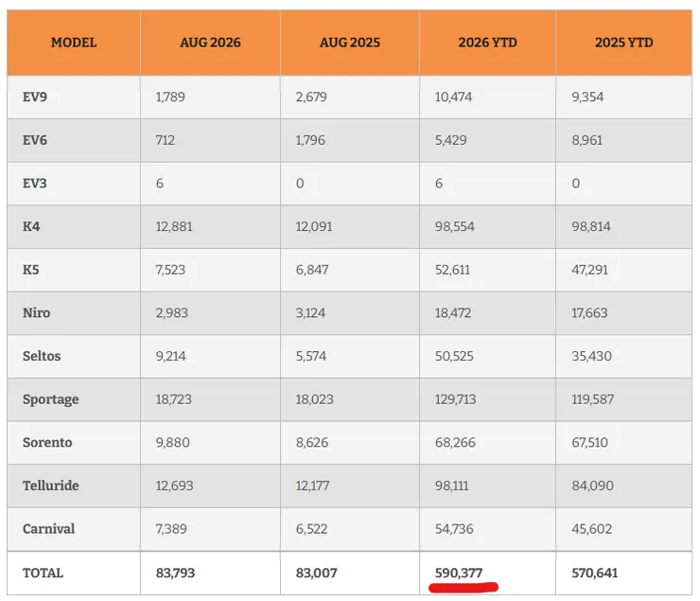Select Sportage 2025 YTD value 119,587
Viewport: 700px width, 601px height.
[x=593, y=399]
